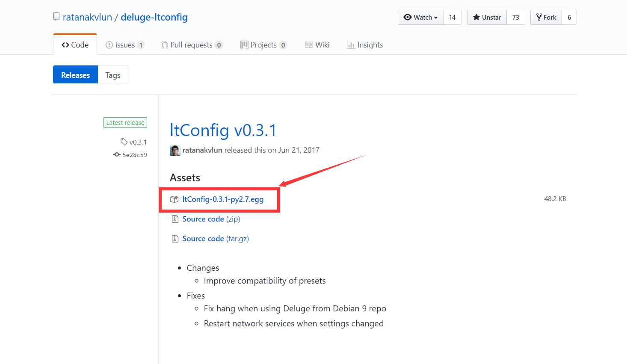
Task: Open the v0.3.1 tag link
Action: click(x=138, y=142)
